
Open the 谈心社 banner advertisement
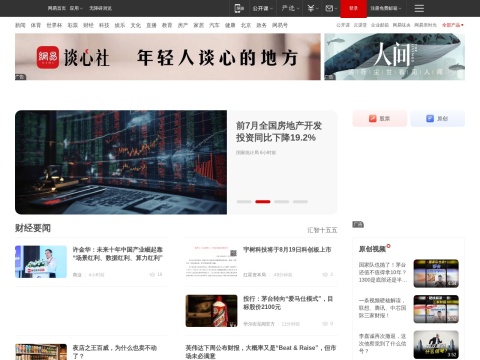(168, 57)
